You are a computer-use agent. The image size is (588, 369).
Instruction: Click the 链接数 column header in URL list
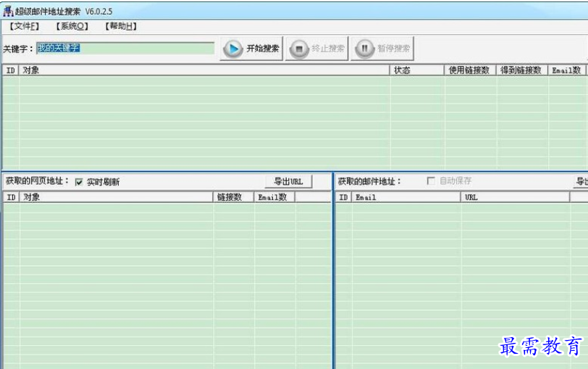point(234,197)
